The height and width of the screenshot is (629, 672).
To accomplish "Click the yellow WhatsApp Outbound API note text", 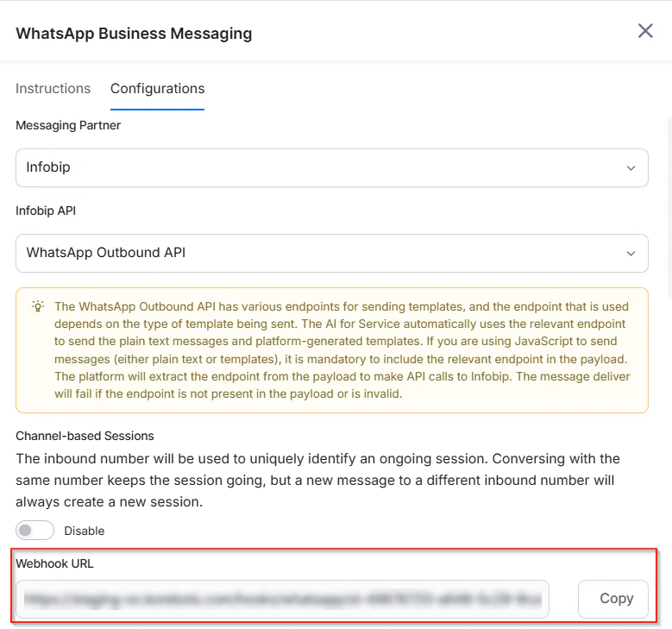I will [x=342, y=349].
